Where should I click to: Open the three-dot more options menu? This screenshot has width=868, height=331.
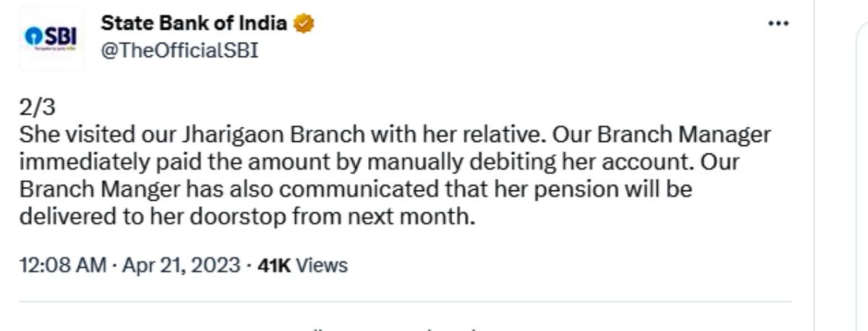[778, 24]
